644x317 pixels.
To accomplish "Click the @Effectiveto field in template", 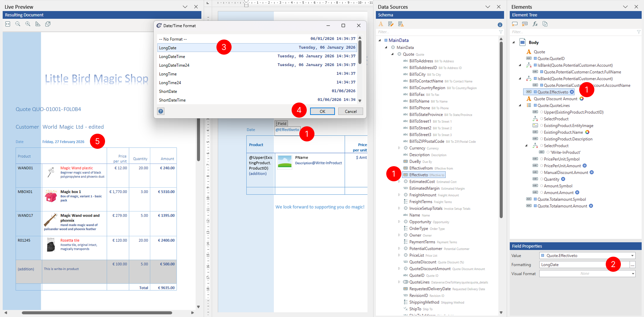I will [287, 130].
